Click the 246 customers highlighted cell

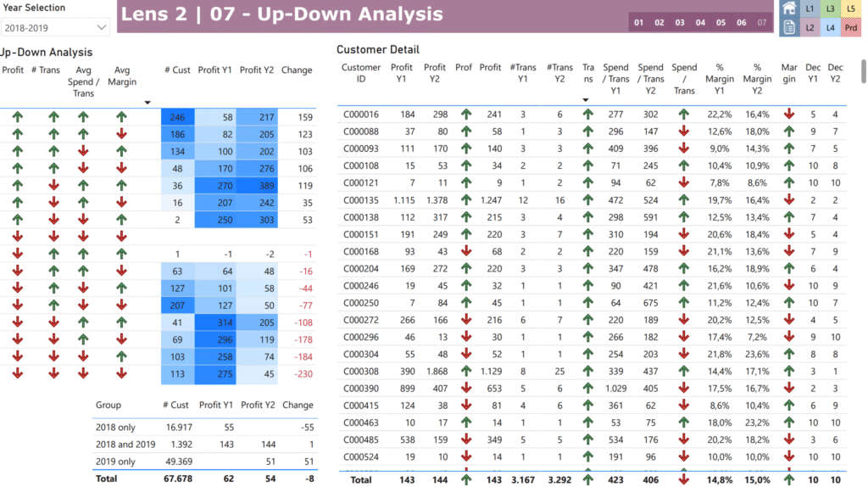click(177, 117)
